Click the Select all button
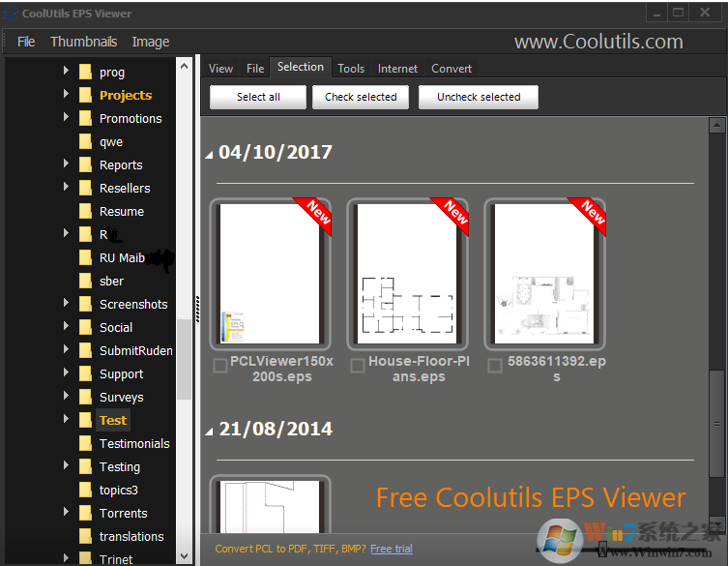The width and height of the screenshot is (728, 566). [x=258, y=97]
